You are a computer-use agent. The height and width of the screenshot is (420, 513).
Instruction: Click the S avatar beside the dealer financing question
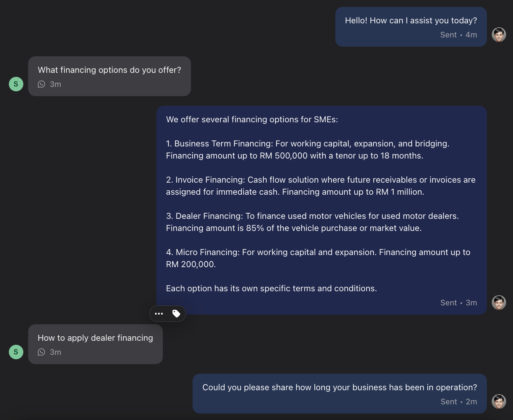coord(16,352)
